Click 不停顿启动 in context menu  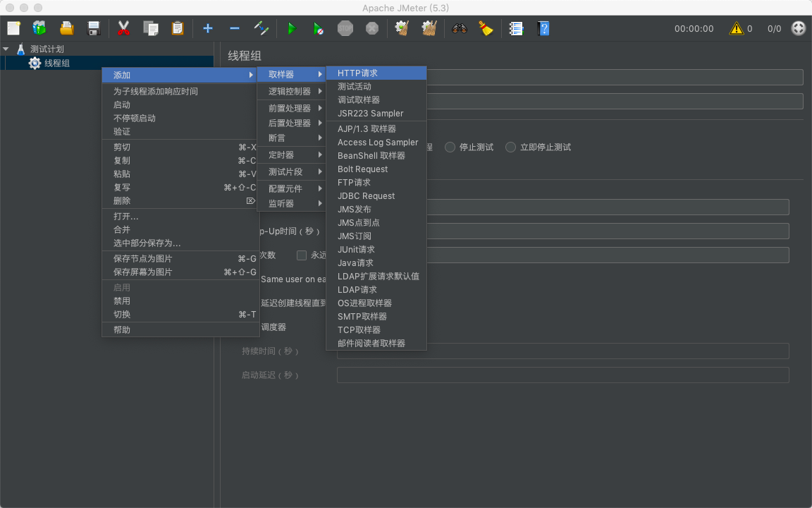point(180,119)
